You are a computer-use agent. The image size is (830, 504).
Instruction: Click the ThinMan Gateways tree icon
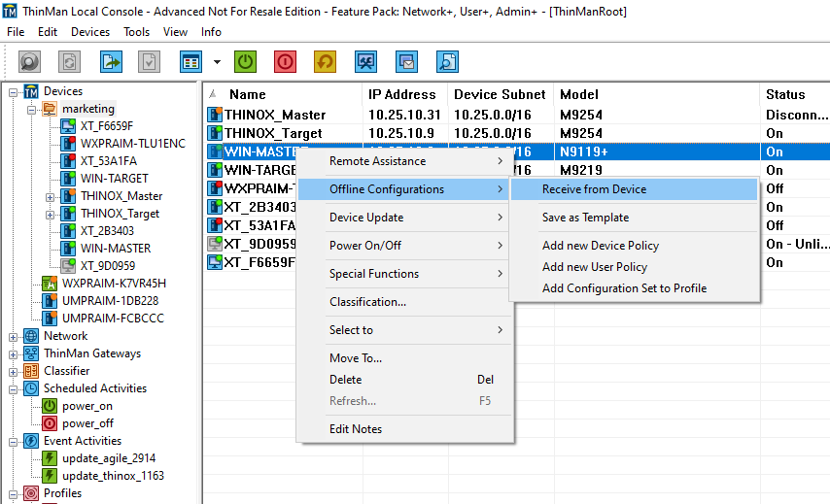31,353
